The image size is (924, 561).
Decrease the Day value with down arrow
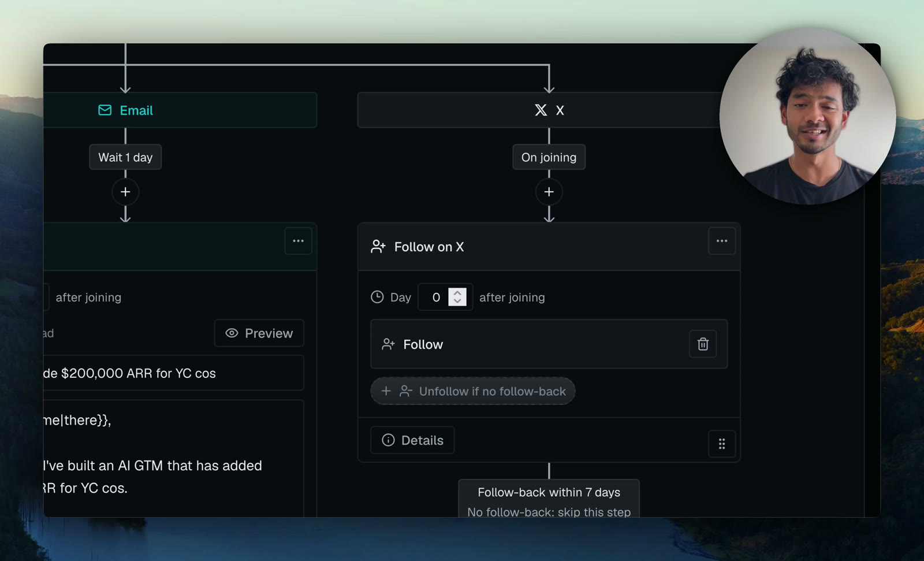coord(457,302)
